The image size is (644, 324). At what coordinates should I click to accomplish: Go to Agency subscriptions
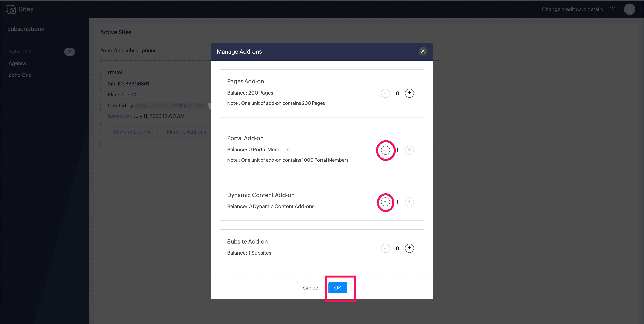coord(18,63)
